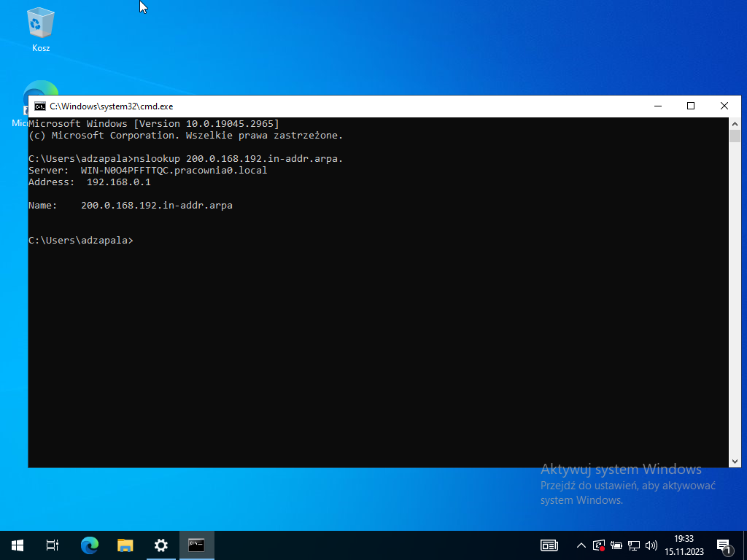
Task: Click the safely remove hardware tray icon
Action: click(x=616, y=545)
